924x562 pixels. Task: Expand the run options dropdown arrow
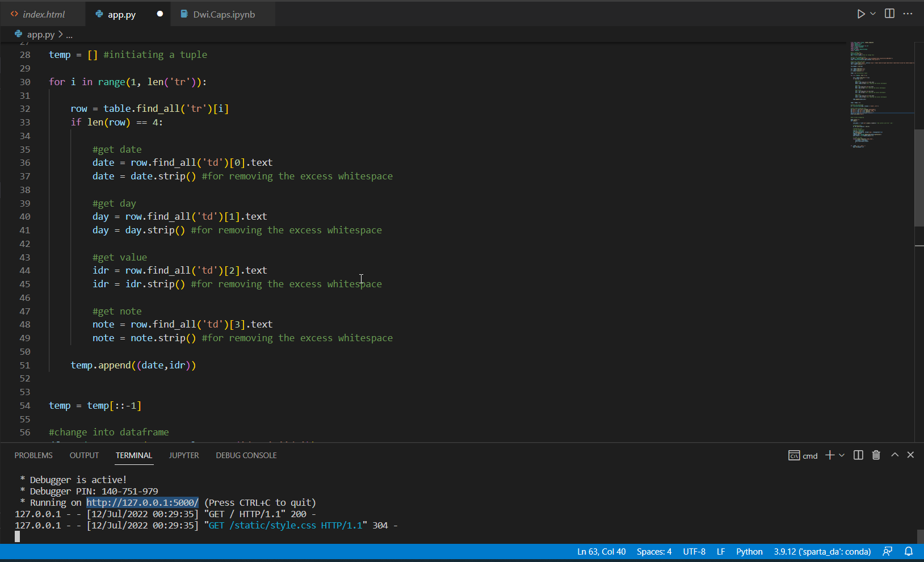coord(872,14)
